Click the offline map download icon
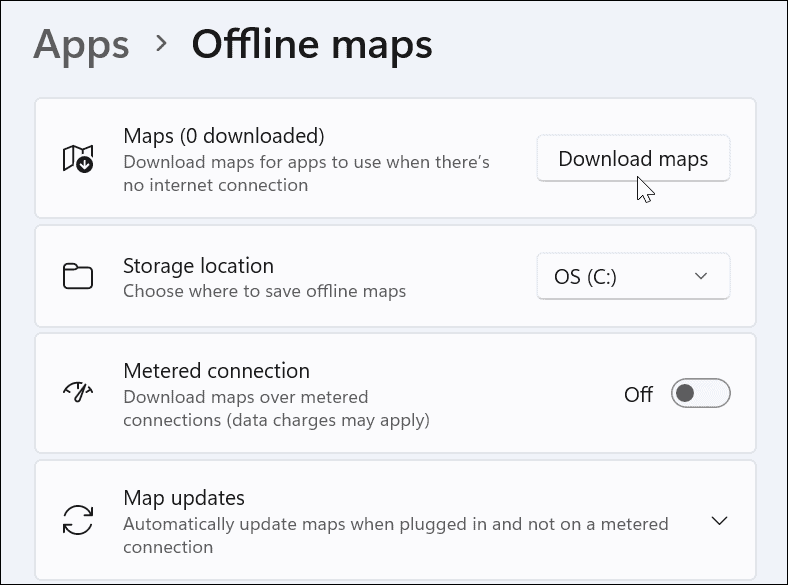The image size is (788, 585). [78, 159]
